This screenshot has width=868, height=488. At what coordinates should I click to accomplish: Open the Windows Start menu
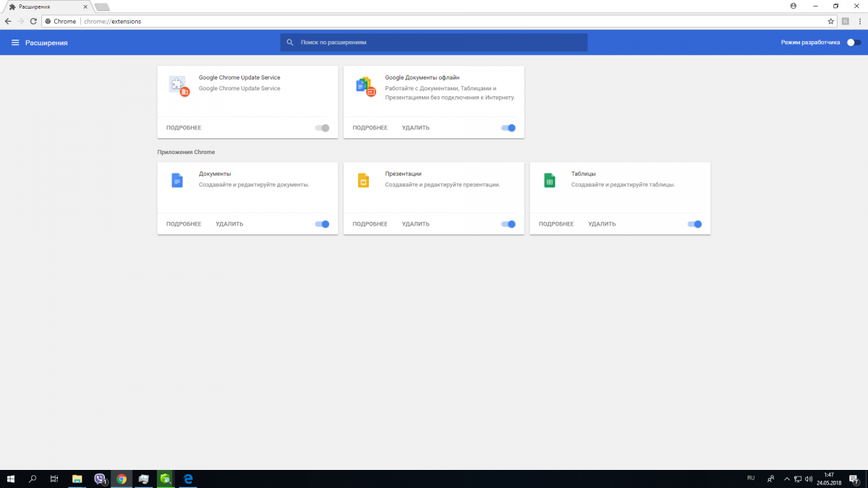tap(11, 479)
